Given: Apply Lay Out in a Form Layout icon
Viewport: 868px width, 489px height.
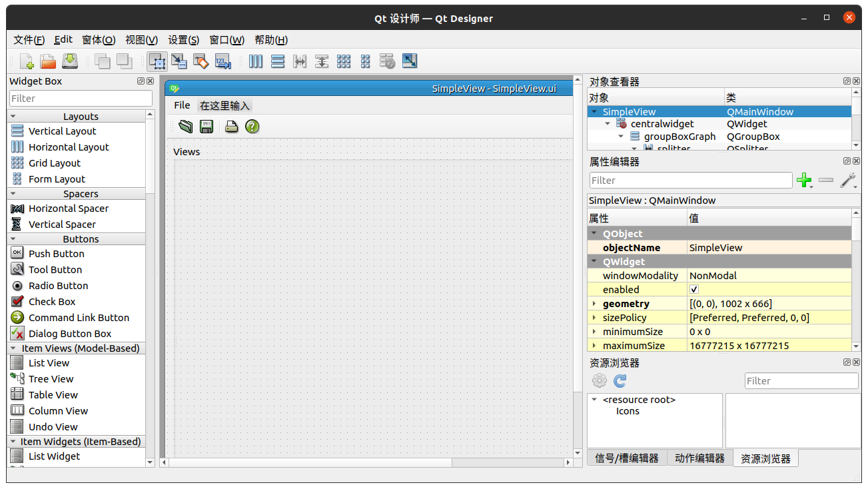Looking at the screenshot, I should (365, 61).
